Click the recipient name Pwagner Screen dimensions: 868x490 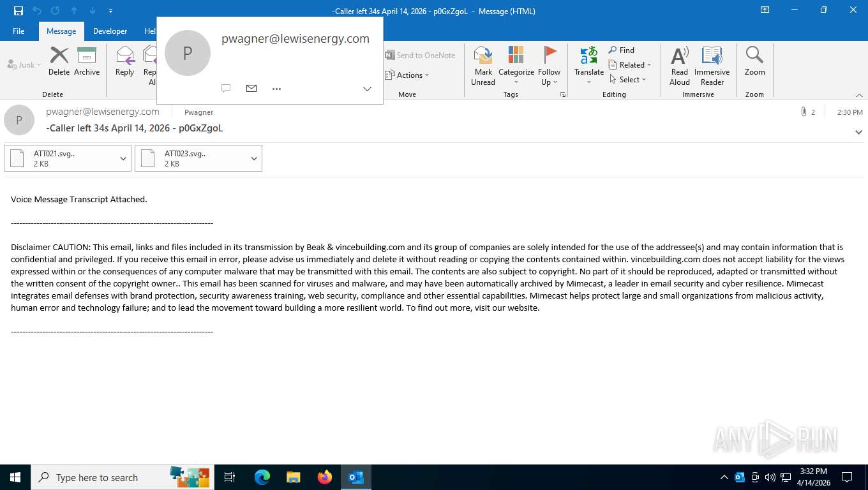(x=198, y=112)
